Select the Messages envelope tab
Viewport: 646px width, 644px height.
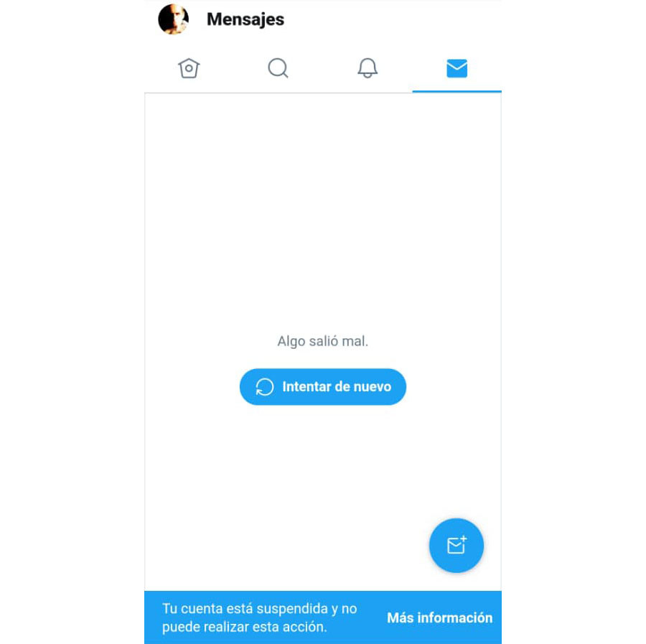point(457,68)
